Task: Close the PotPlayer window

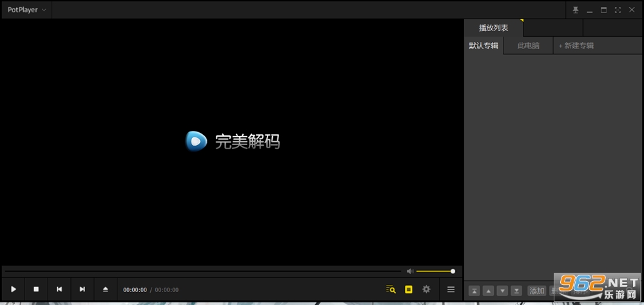Action: (632, 10)
